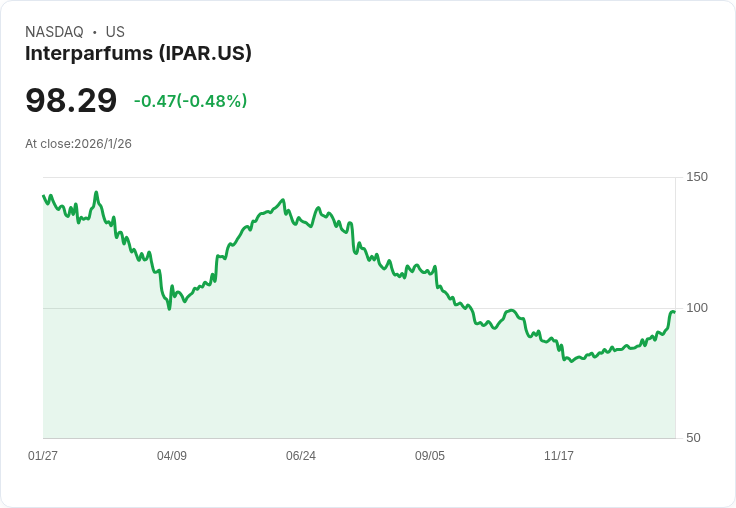Image resolution: width=736 pixels, height=508 pixels.
Task: Click the 04/09 x-axis date label
Action: click(x=172, y=455)
